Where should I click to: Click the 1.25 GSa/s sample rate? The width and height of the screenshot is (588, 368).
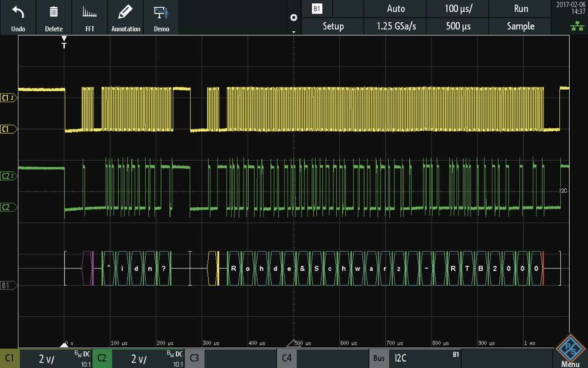[395, 26]
